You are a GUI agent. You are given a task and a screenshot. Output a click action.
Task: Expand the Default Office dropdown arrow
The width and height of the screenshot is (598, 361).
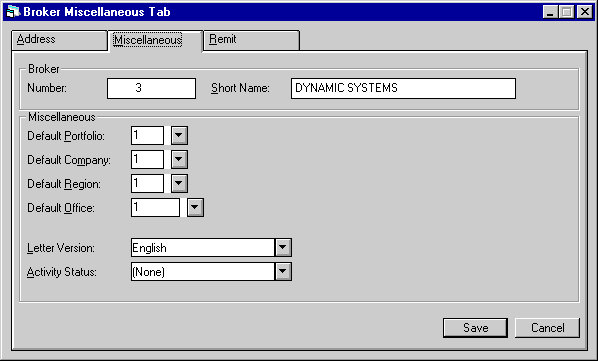[195, 208]
